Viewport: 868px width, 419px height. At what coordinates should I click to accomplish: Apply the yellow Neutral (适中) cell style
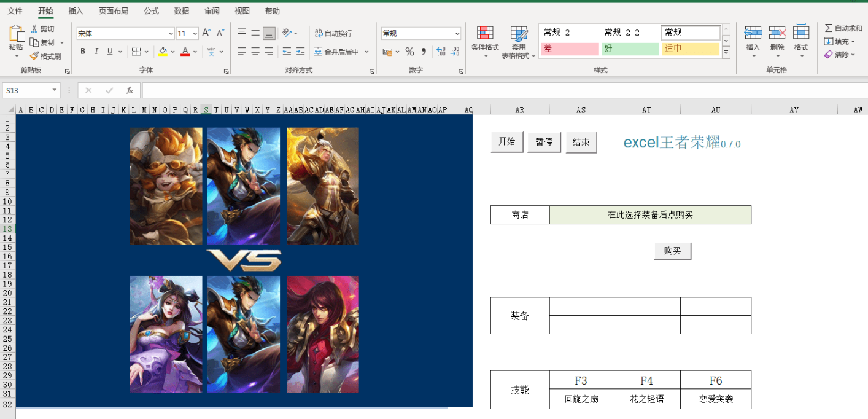click(x=691, y=49)
